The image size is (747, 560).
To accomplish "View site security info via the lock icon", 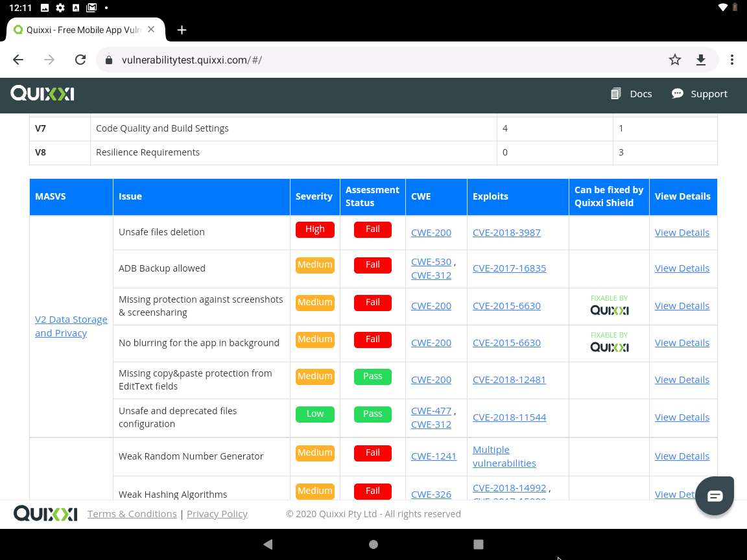I will (x=108, y=60).
